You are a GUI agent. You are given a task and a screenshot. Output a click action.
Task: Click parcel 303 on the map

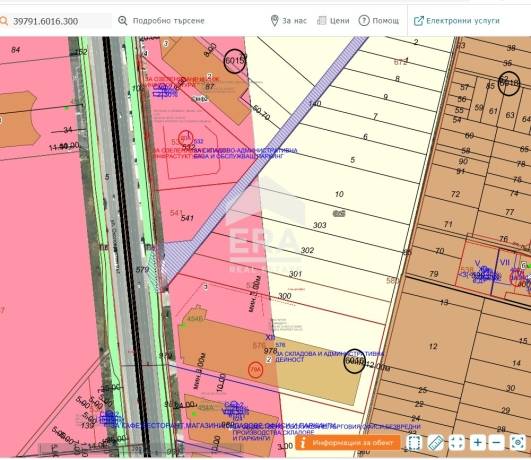tap(319, 225)
